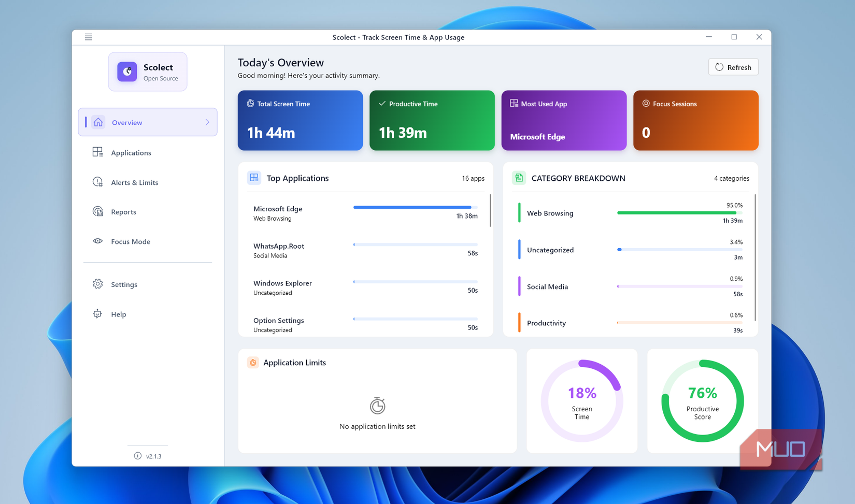
Task: Click the 95.0% Web Browsing percentage
Action: pos(734,205)
